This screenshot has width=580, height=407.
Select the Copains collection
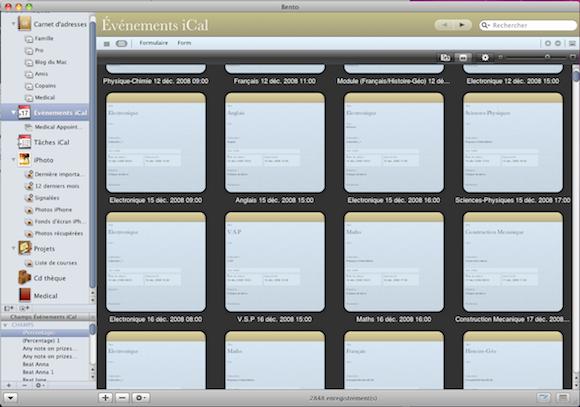pos(40,86)
